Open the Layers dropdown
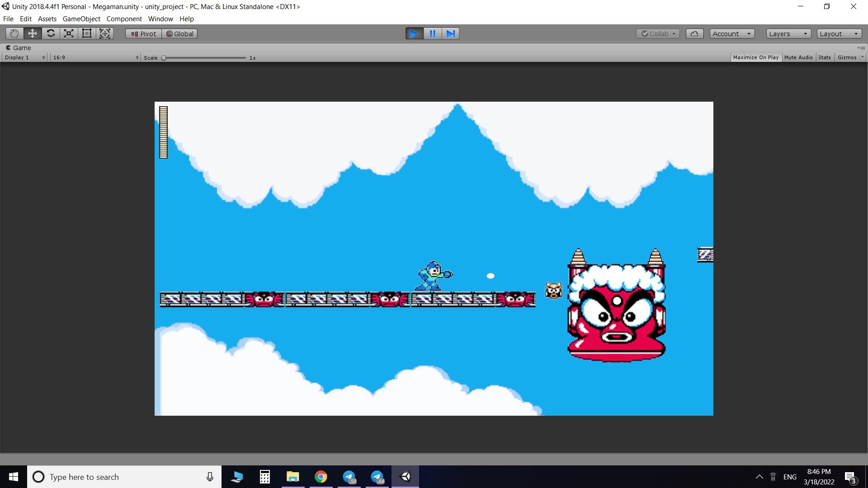The width and height of the screenshot is (868, 488). coord(788,34)
